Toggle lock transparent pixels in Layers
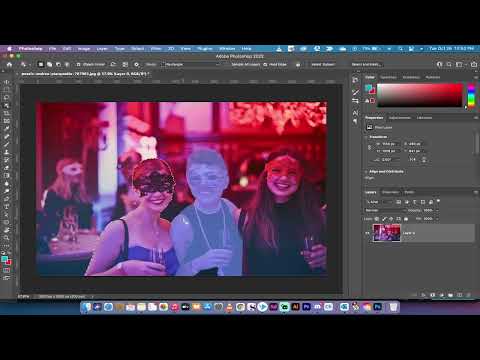The width and height of the screenshot is (480, 360). click(377, 219)
